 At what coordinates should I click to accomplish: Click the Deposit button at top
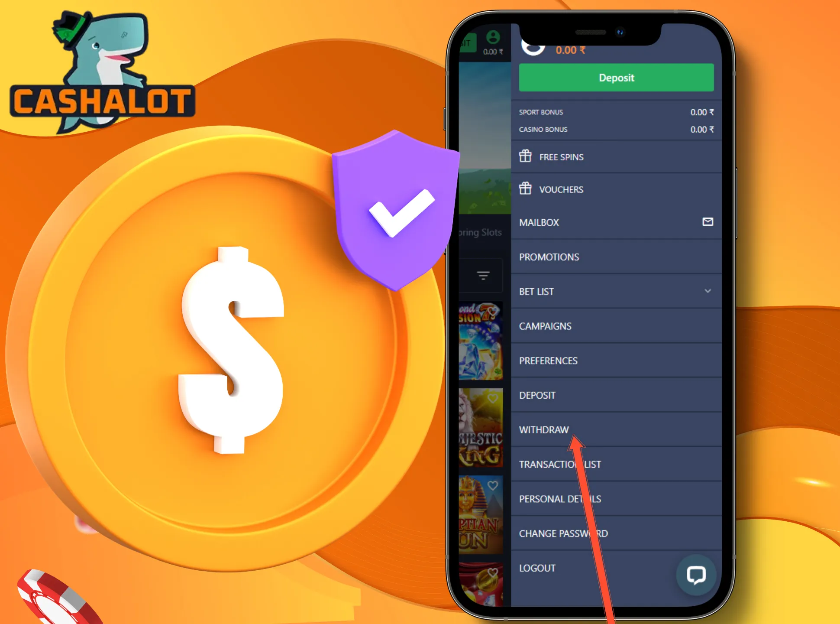[616, 77]
